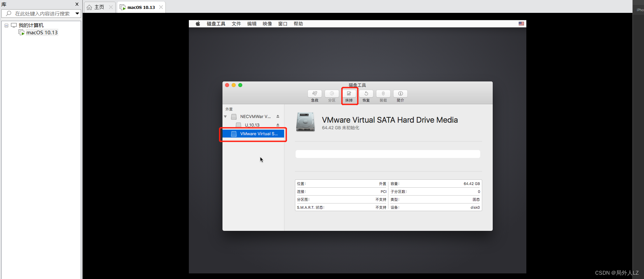
Task: Select the NECVMWar V... disk in sidebar
Action: [253, 116]
